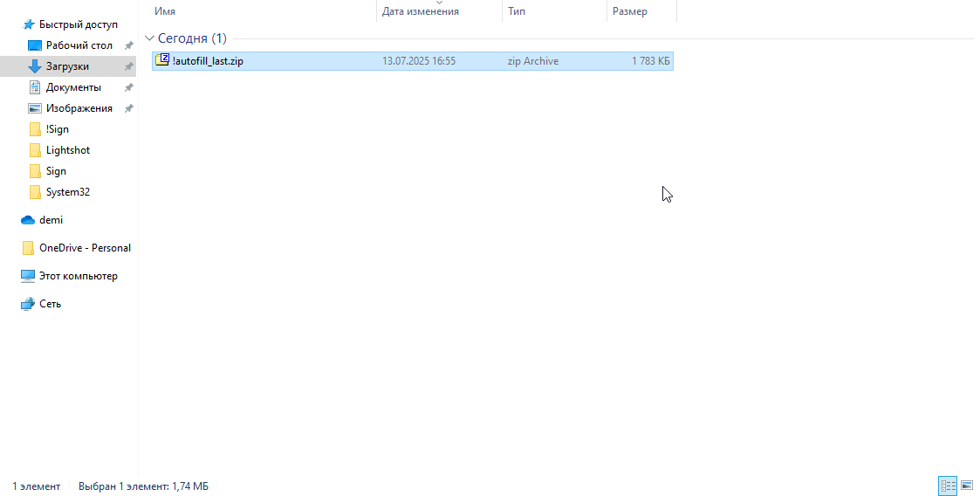Screen dimensions: 980x496
Task: Click the Изображения pictures icon
Action: point(35,108)
